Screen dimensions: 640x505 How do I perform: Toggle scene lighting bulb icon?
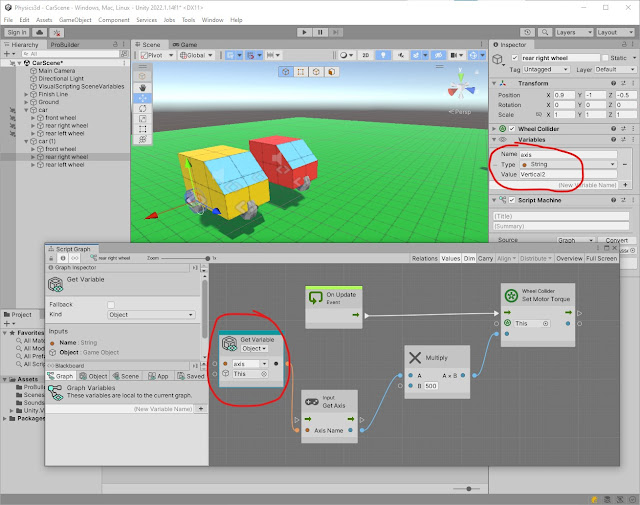click(382, 55)
